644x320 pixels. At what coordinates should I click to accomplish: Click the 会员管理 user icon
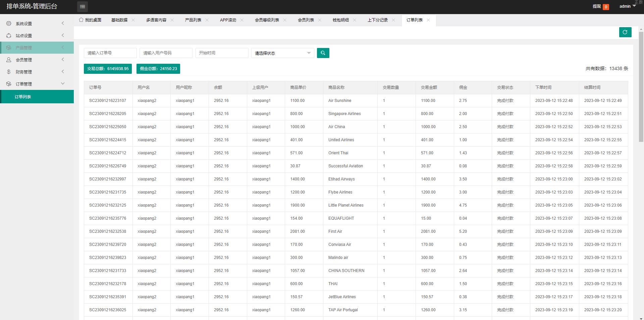pyautogui.click(x=9, y=60)
